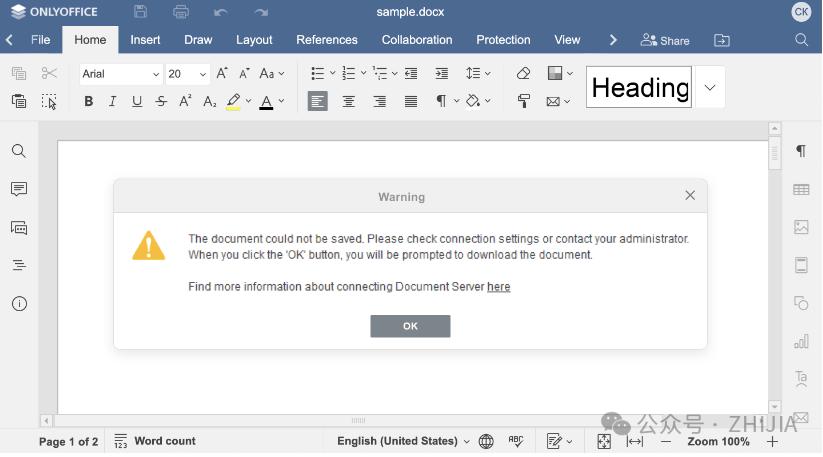Click the Copy style paintbrush icon
The height and width of the screenshot is (457, 823).
(523, 101)
